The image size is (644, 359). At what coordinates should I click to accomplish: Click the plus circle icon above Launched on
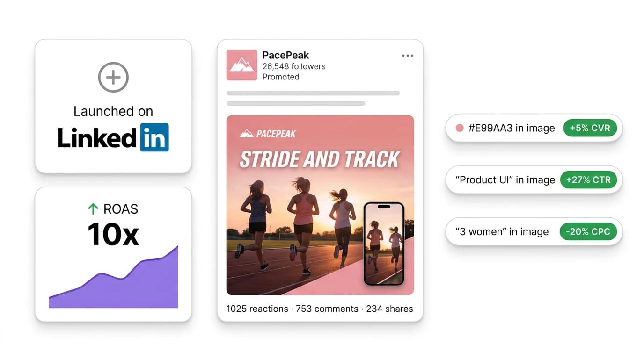coord(113,77)
